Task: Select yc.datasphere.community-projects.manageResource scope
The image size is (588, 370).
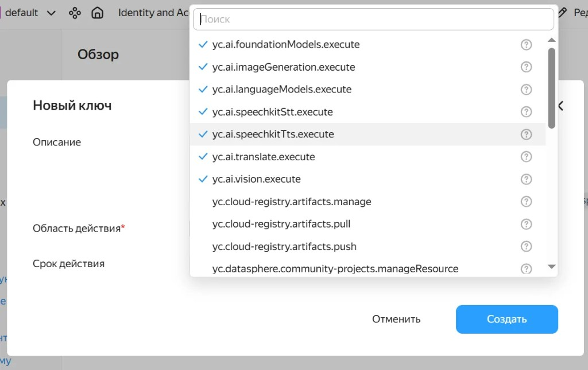Action: click(x=367, y=268)
